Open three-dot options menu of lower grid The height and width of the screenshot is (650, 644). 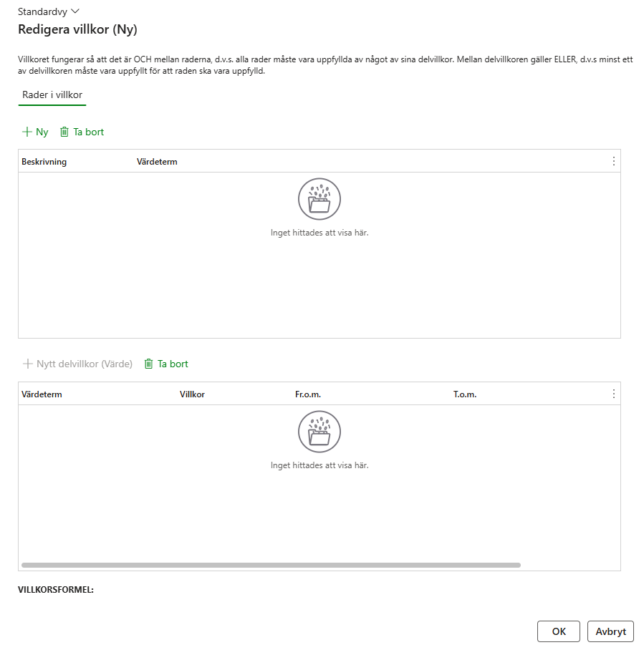pos(613,394)
